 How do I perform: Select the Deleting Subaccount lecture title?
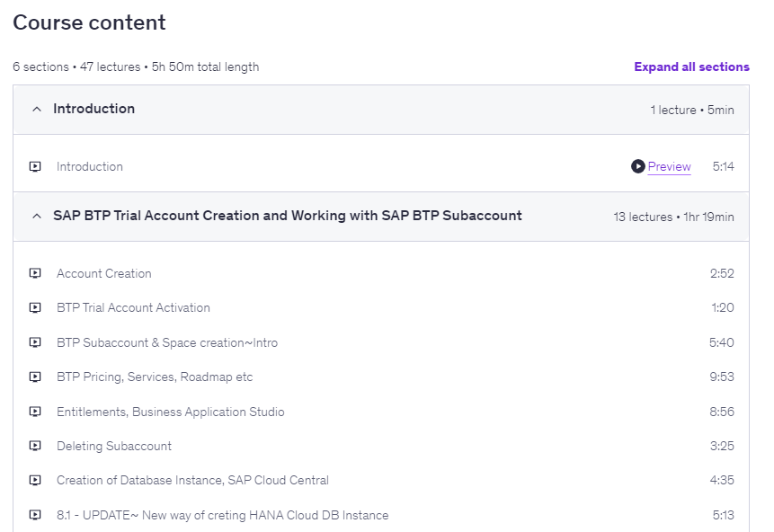point(113,446)
